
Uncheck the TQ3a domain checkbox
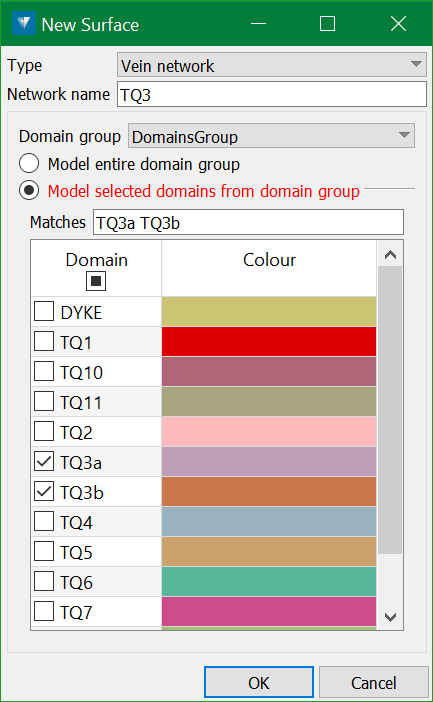coord(44,462)
